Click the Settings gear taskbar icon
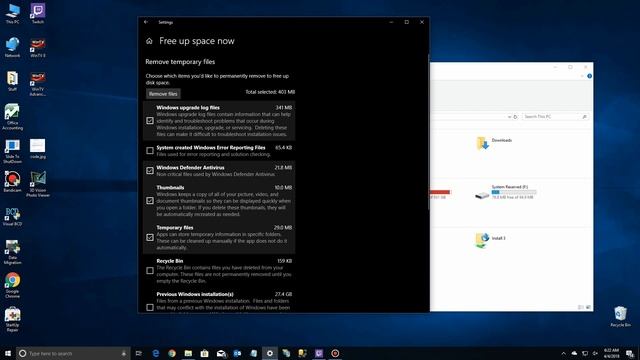The height and width of the screenshot is (360, 640). pyautogui.click(x=270, y=353)
